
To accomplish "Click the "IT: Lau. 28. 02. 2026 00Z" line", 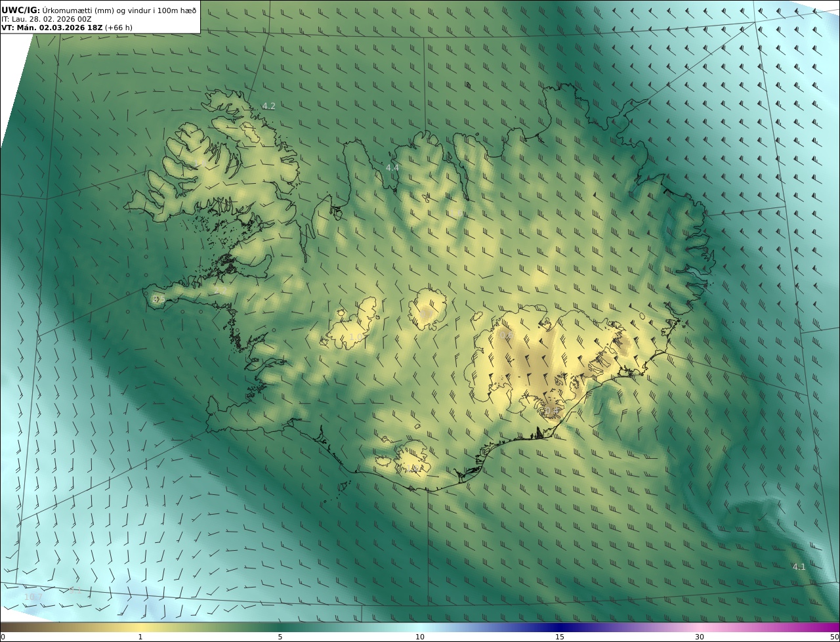I will pos(46,19).
